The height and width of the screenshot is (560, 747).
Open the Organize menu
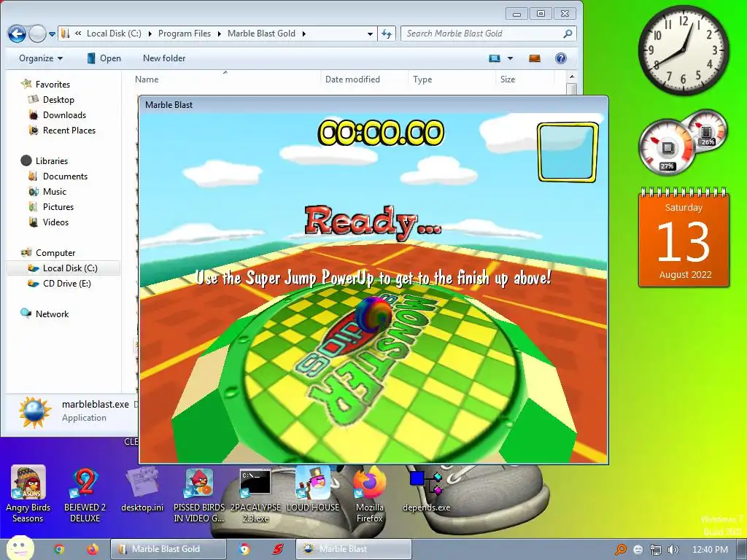(x=41, y=58)
